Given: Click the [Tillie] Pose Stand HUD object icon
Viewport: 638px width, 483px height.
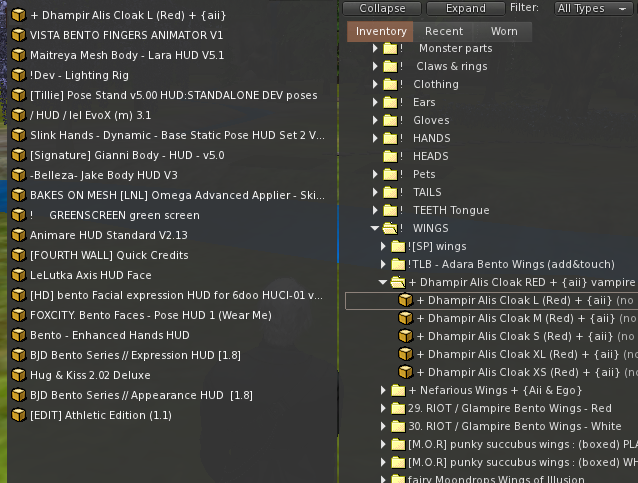Looking at the screenshot, I should click(18, 95).
